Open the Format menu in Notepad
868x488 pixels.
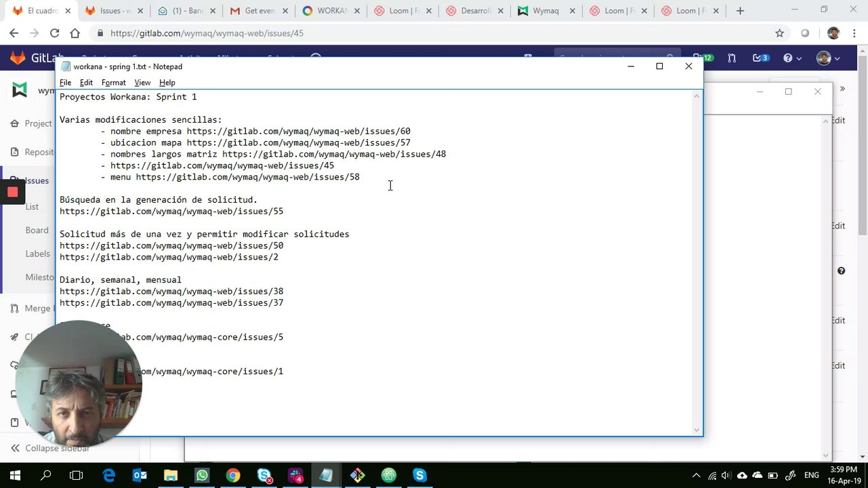coord(114,83)
